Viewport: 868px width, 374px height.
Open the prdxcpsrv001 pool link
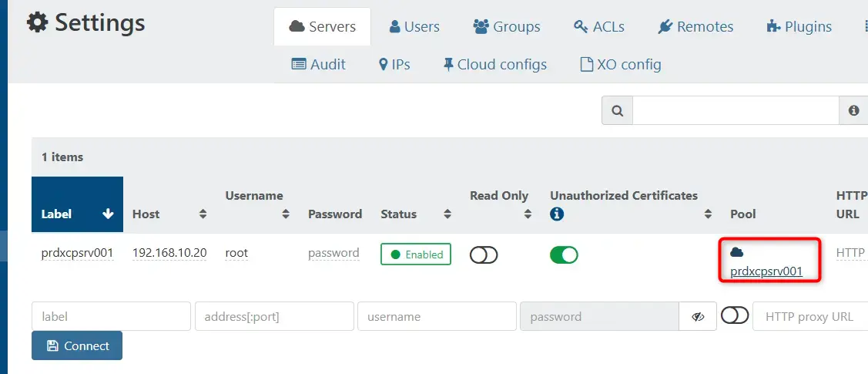point(766,271)
